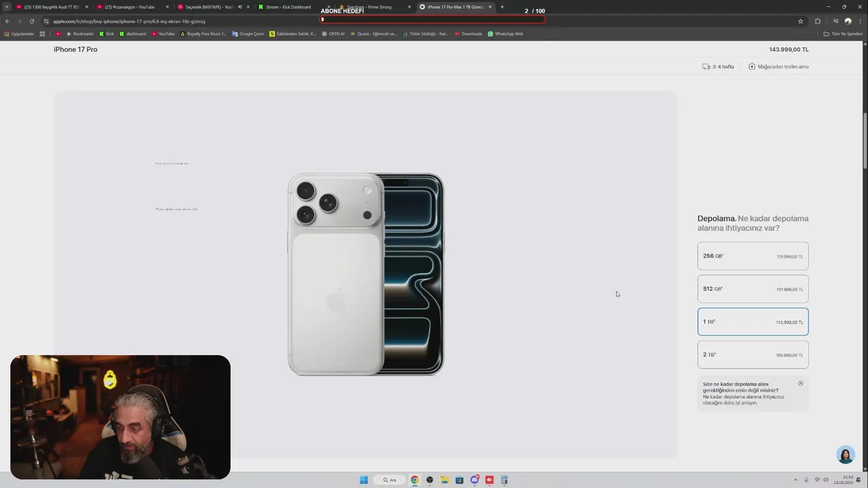The image size is (868, 488).
Task: Open the Sahibinden Satılık bookmark
Action: pos(293,34)
